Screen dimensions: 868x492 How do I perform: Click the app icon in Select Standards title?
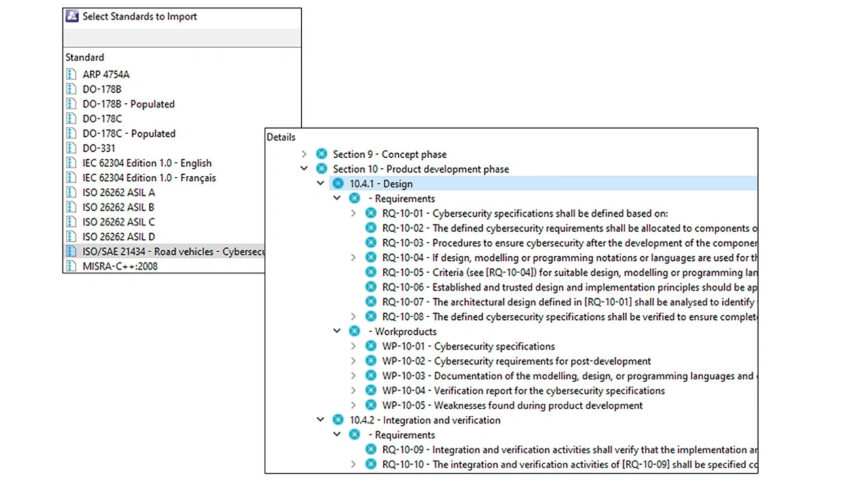pos(72,16)
